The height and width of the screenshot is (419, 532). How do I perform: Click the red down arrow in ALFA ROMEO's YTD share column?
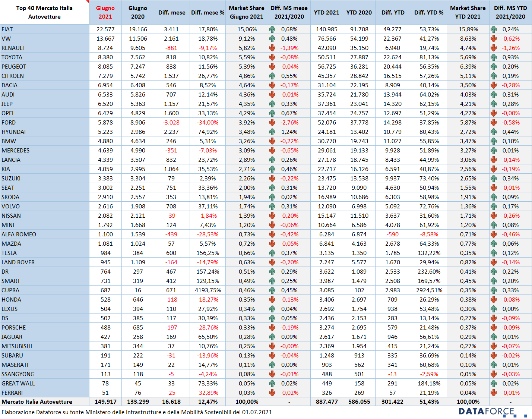tap(494, 234)
